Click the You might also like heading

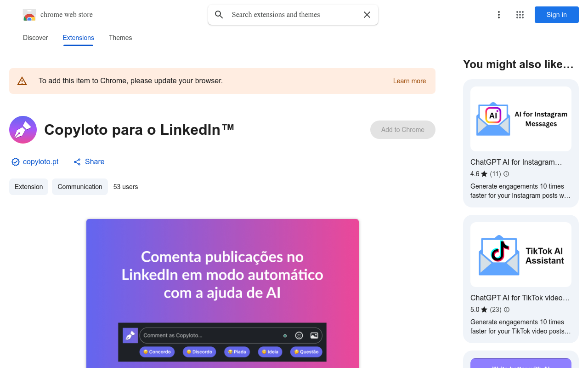[518, 64]
